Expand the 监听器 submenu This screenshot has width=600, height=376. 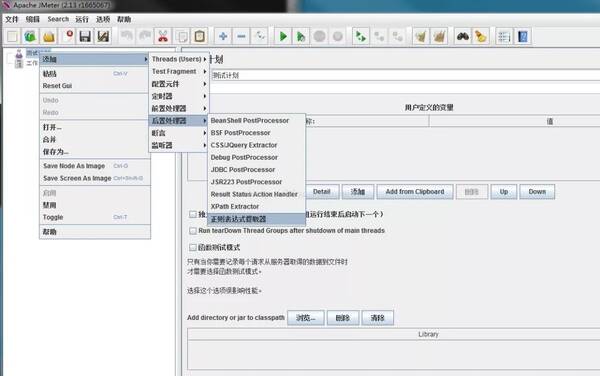pos(179,145)
